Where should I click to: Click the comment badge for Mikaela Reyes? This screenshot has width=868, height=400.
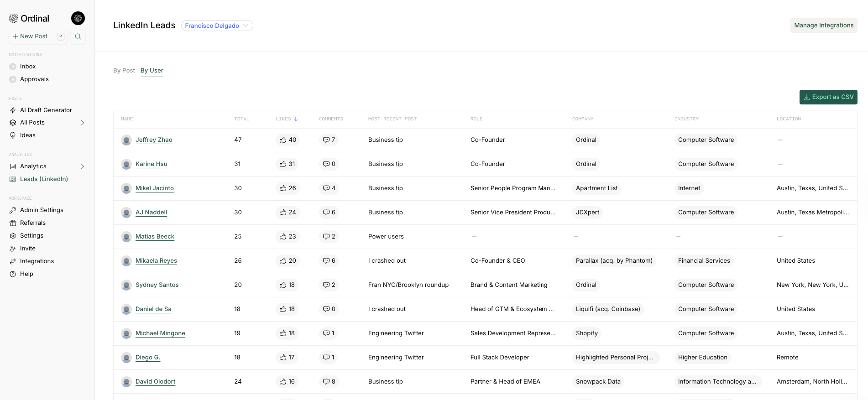coord(329,261)
